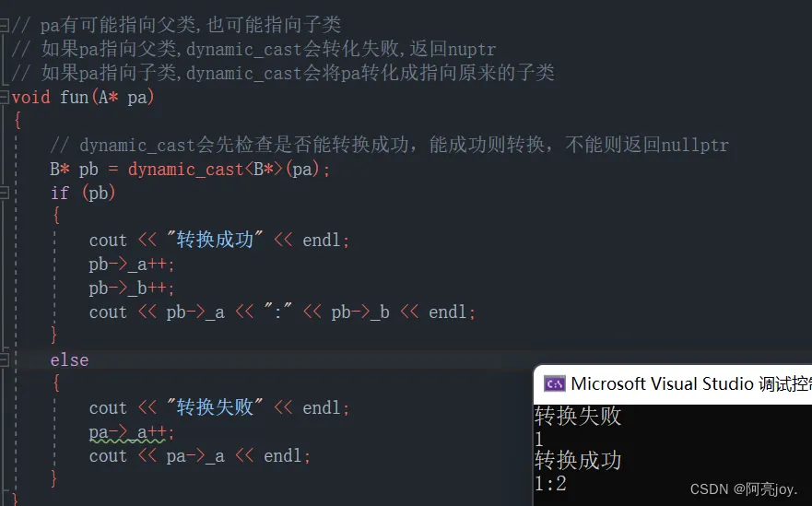Image resolution: width=812 pixels, height=506 pixels.
Task: Collapse the else block
Action: click(x=4, y=360)
